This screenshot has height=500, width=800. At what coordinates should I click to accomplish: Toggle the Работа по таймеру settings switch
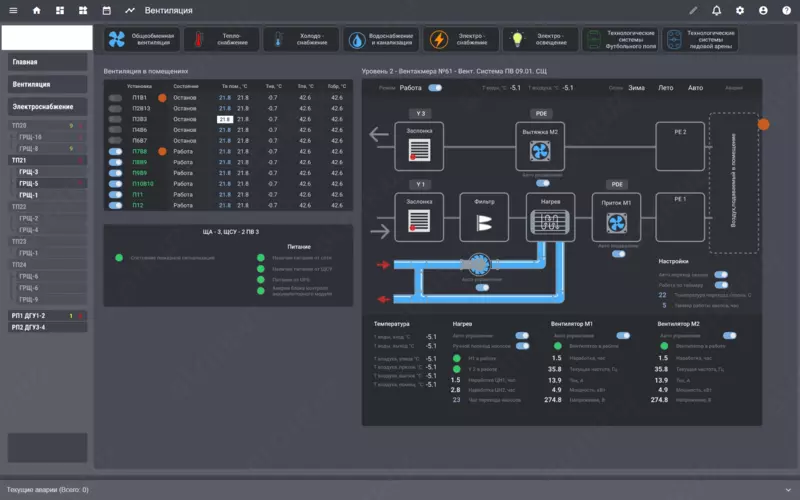coord(721,285)
